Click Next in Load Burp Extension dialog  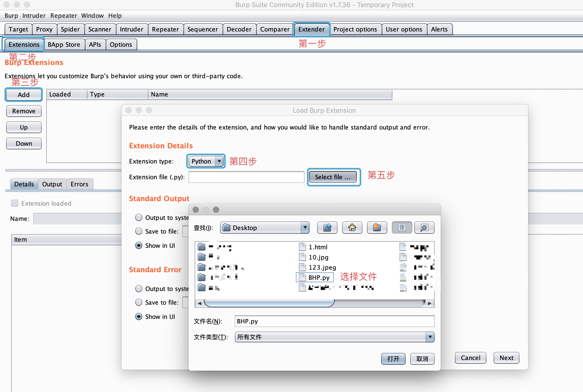[x=507, y=358]
